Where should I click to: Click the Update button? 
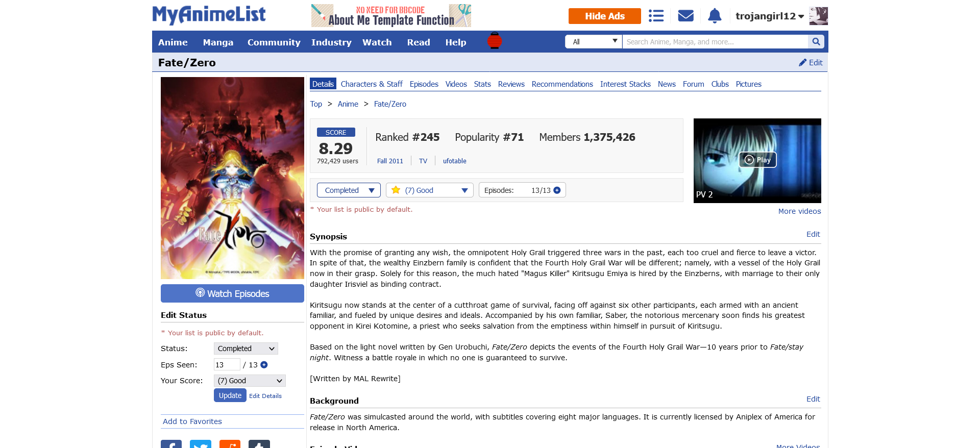230,395
